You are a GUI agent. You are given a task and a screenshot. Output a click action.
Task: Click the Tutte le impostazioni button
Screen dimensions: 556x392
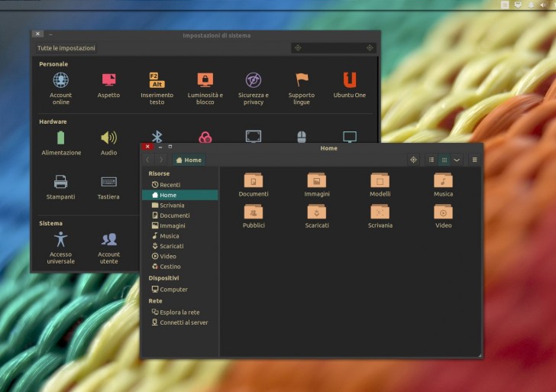pos(66,48)
